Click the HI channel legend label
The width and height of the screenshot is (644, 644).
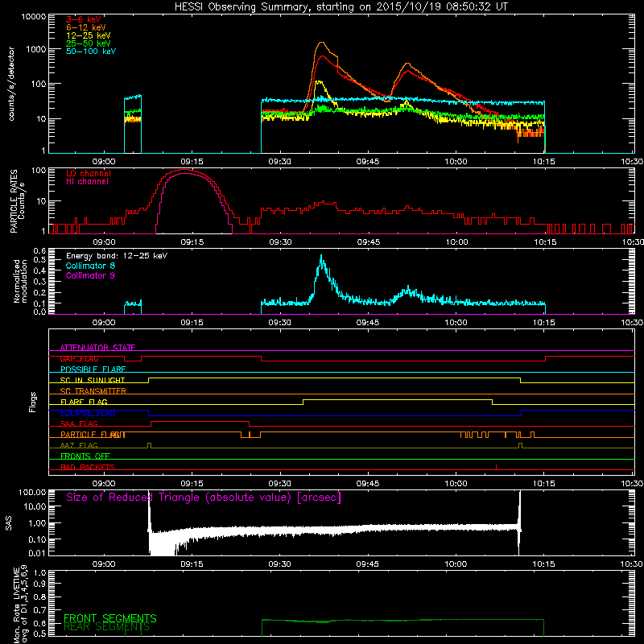click(87, 182)
